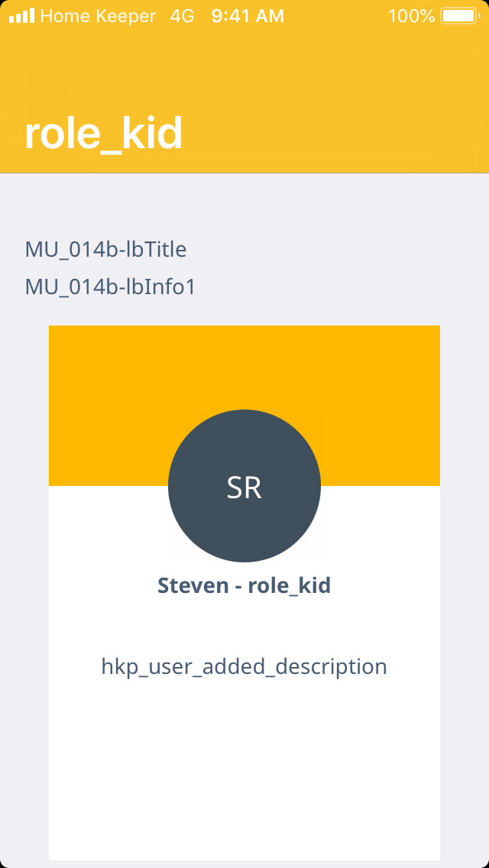Viewport: 489px width, 868px height.
Task: Select the MU_014b-lbTitle label
Action: coord(106,249)
